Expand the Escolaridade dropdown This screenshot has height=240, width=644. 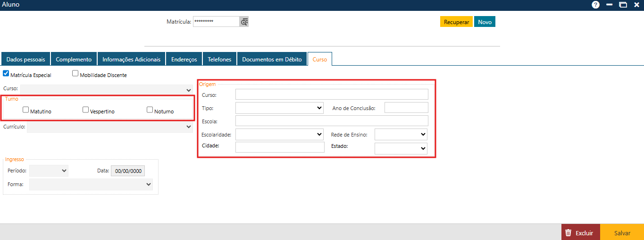tap(279, 135)
